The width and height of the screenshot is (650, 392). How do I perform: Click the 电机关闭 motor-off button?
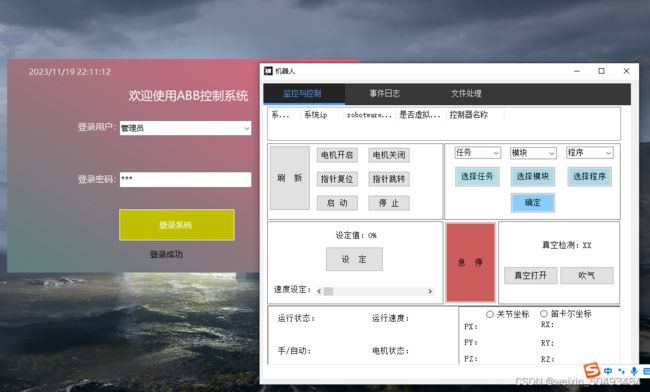[389, 155]
